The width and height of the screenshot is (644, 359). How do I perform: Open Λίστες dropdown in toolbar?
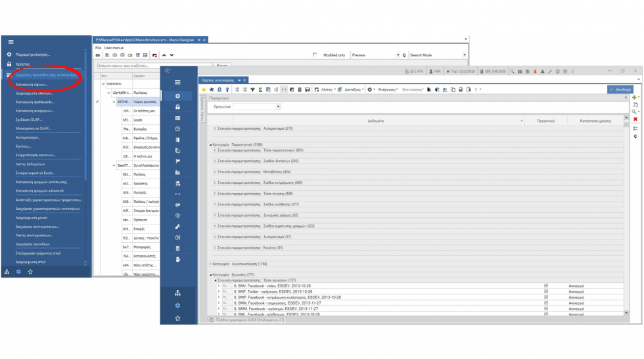327,89
